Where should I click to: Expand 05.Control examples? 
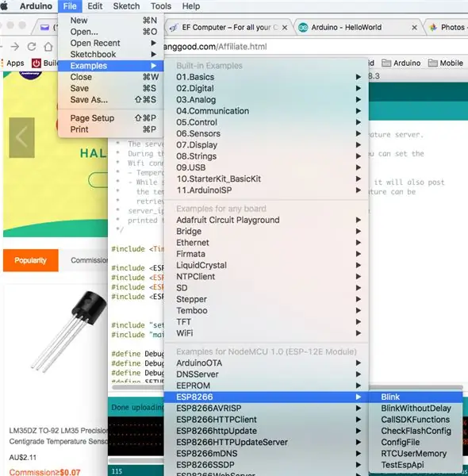click(x=267, y=122)
